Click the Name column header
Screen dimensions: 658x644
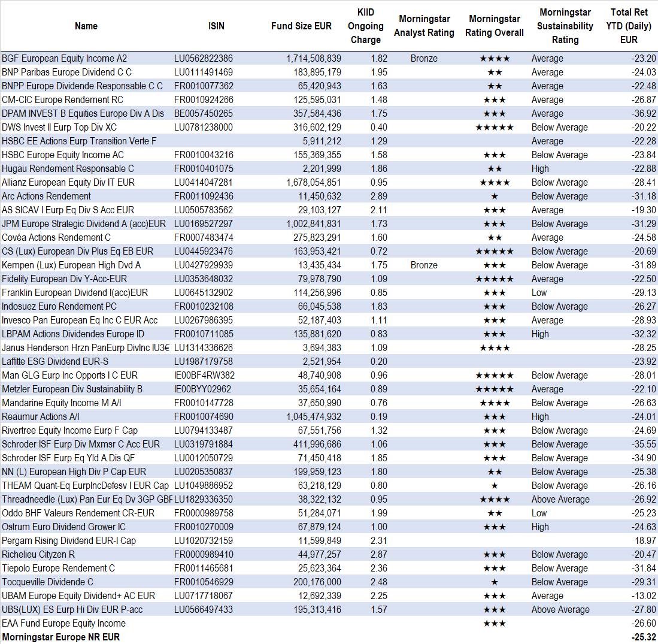tap(86, 26)
